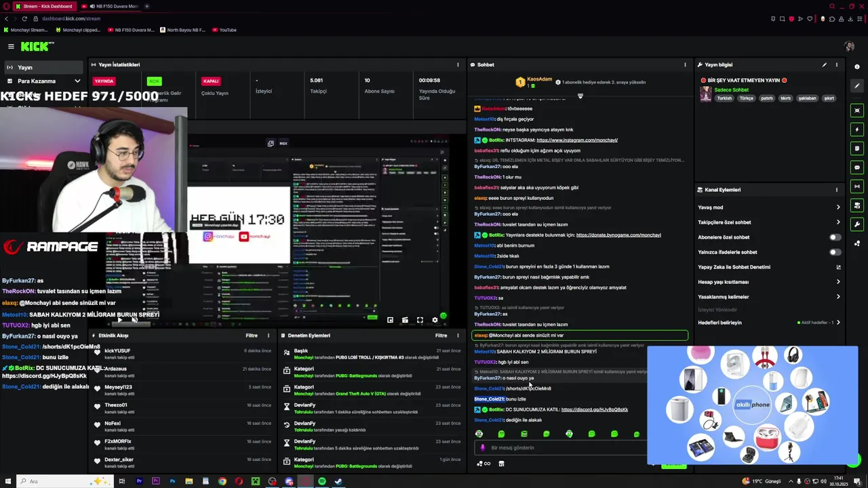Open Monchayi Stream bookmark

pos(26,30)
